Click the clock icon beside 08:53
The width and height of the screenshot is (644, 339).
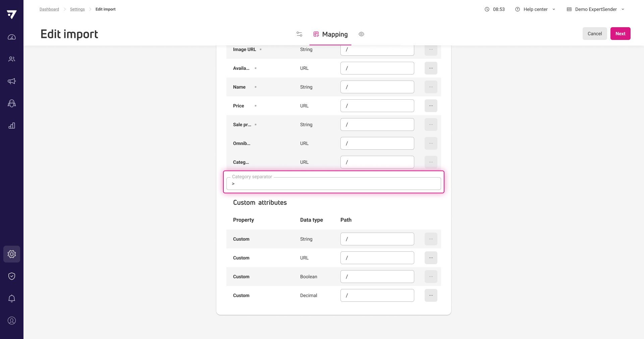[487, 9]
